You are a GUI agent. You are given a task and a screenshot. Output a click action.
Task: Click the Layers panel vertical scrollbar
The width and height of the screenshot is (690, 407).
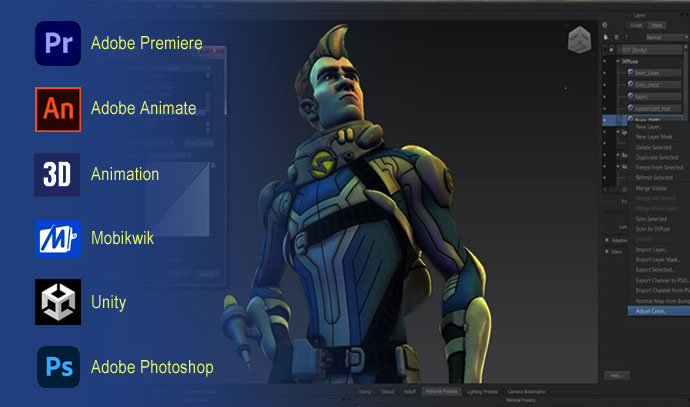pyautogui.click(x=686, y=81)
